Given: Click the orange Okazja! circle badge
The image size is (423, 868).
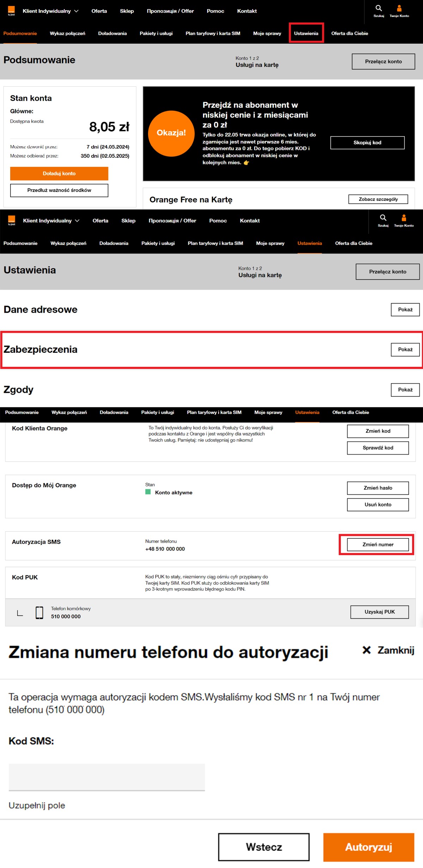Looking at the screenshot, I should [171, 133].
